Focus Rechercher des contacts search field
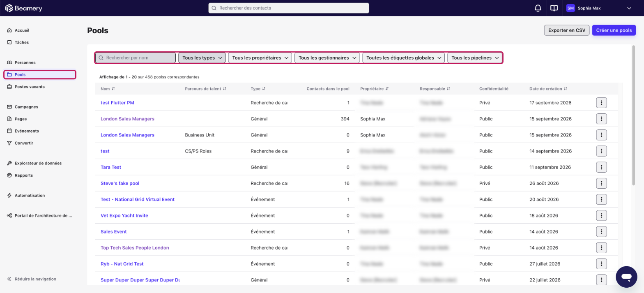Viewport: 644px width, 293px height. click(x=289, y=8)
